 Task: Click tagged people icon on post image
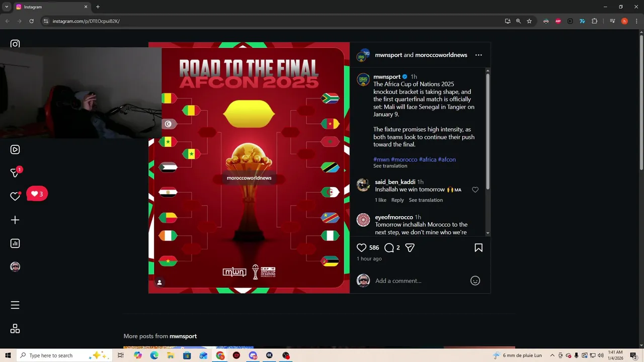159,283
